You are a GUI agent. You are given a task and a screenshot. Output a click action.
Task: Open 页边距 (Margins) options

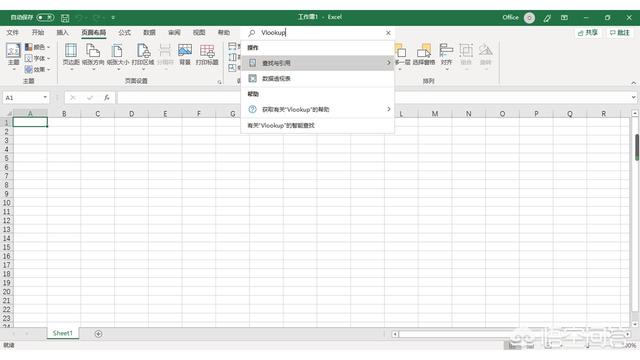[x=71, y=56]
